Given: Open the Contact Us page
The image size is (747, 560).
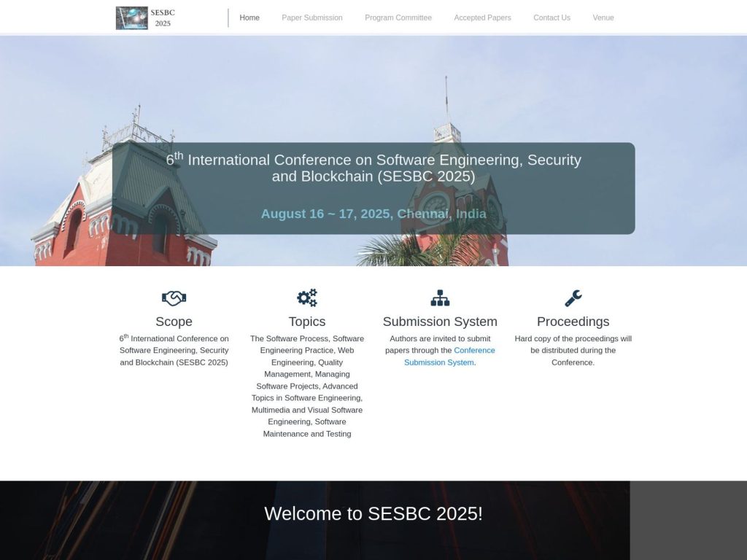Looking at the screenshot, I should (x=551, y=17).
